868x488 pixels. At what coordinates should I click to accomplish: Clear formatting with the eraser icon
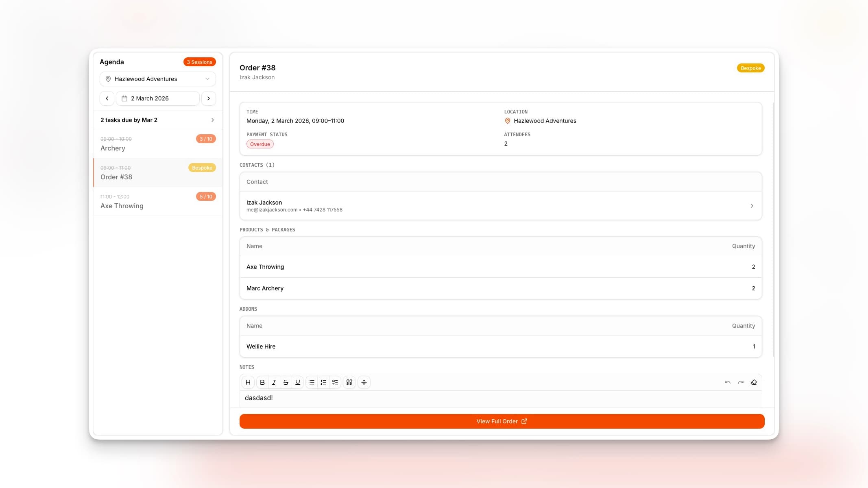[754, 382]
